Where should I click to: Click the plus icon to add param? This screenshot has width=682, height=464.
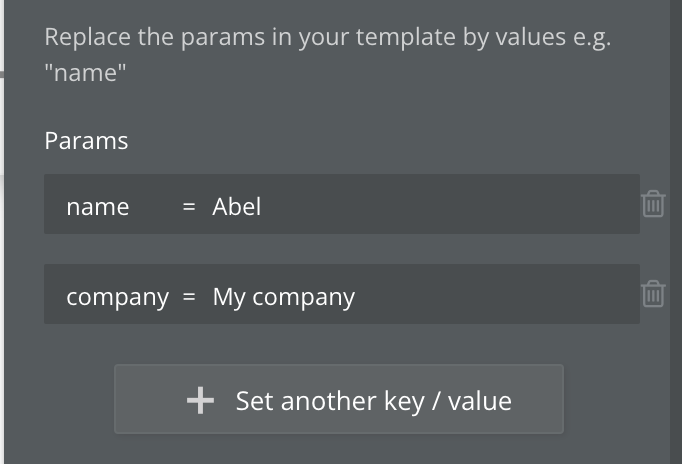[200, 401]
